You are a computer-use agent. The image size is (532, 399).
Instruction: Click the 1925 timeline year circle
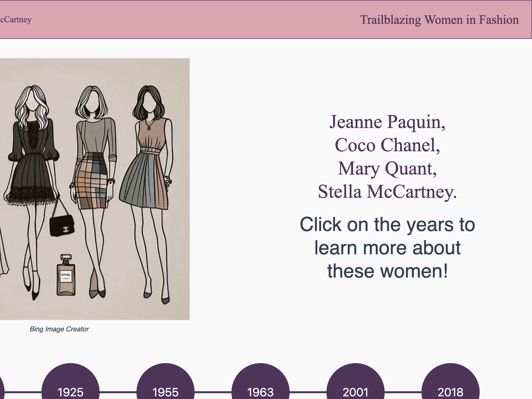click(70, 388)
